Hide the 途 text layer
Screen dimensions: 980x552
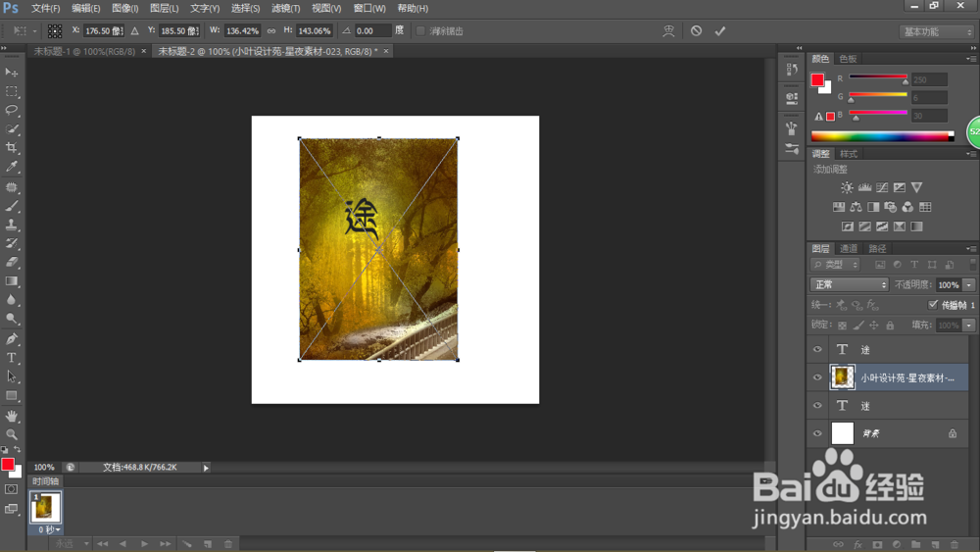pyautogui.click(x=817, y=349)
